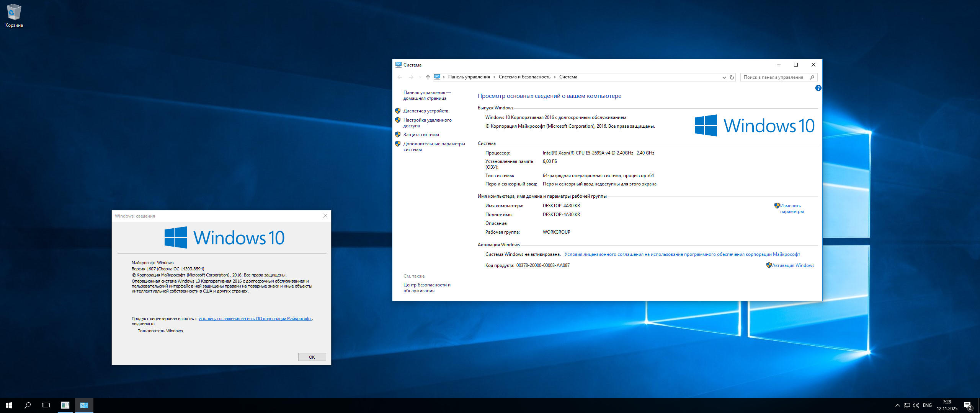The height and width of the screenshot is (413, 980).
Task: Open the Task View taskbar icon
Action: pos(46,405)
